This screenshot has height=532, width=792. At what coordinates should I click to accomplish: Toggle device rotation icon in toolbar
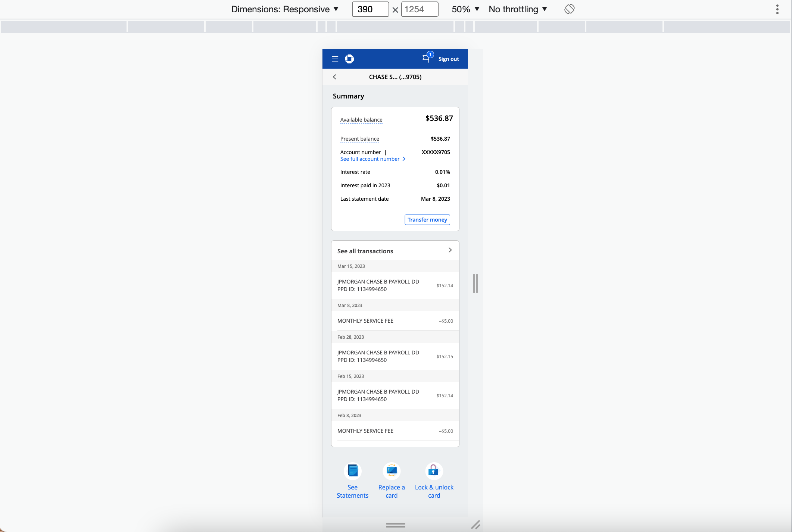click(x=569, y=9)
